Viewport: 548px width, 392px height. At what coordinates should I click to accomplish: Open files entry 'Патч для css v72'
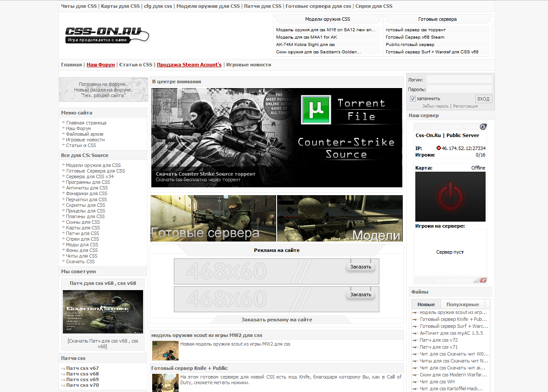click(439, 340)
